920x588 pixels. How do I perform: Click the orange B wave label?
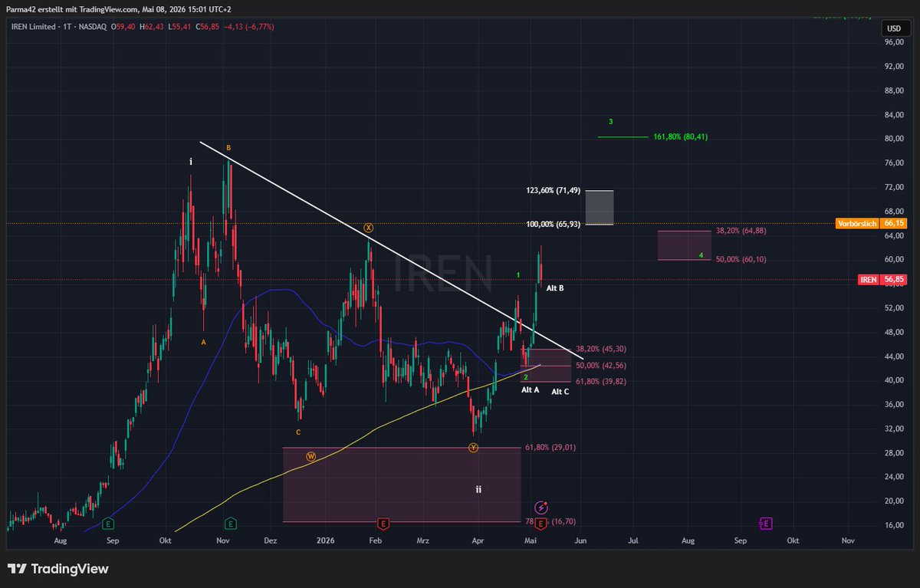tap(228, 147)
